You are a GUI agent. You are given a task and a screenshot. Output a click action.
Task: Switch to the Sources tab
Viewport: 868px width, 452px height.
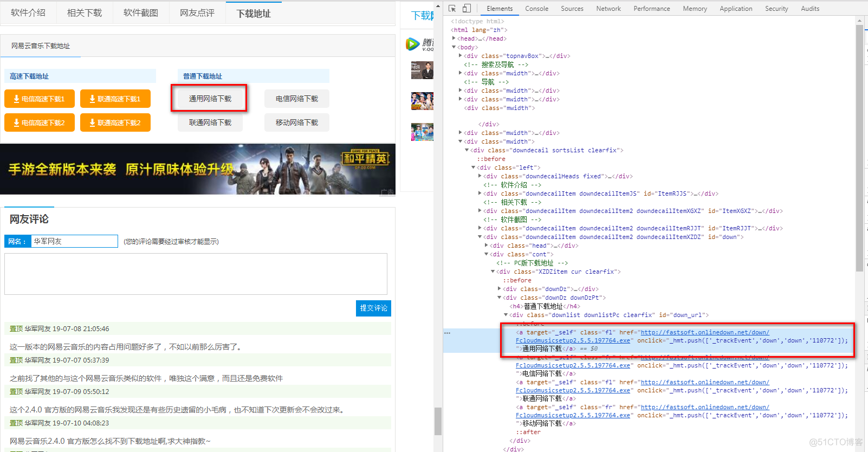[x=572, y=9]
